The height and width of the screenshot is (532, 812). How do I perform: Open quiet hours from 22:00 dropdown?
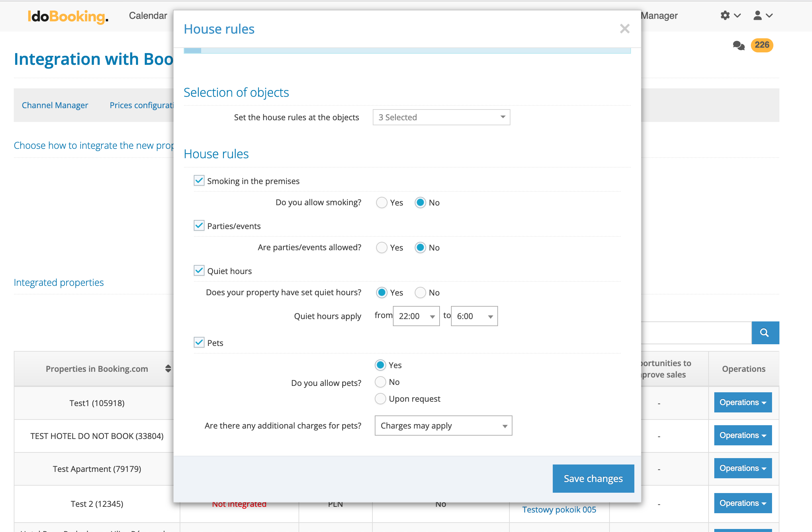pos(416,316)
